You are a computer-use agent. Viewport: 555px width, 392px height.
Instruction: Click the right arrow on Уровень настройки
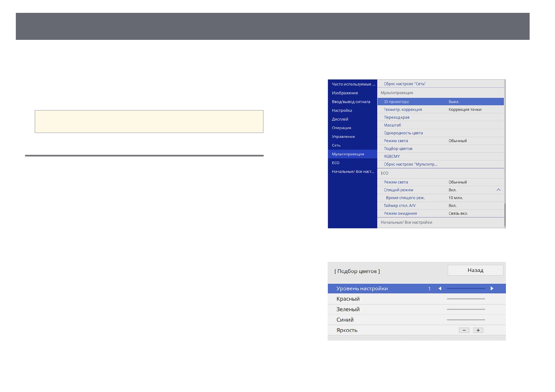tap(492, 289)
